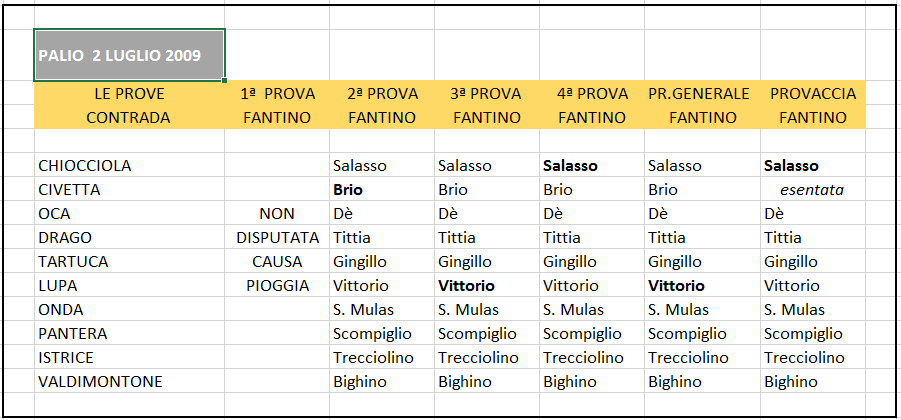Click the bold Brio cell under 2ª PROVA
The width and height of the screenshot is (901, 420).
coord(382,190)
